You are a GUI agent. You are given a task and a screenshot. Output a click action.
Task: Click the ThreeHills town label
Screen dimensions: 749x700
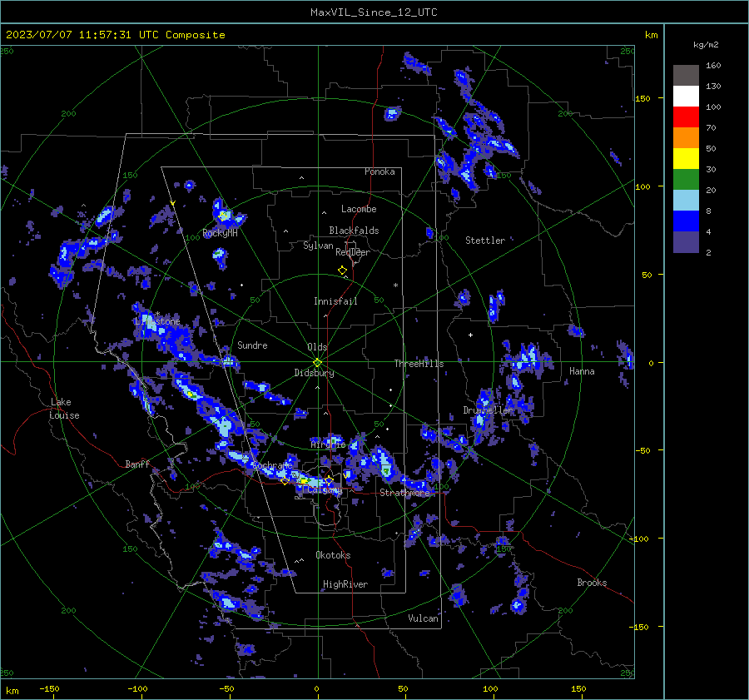419,364
